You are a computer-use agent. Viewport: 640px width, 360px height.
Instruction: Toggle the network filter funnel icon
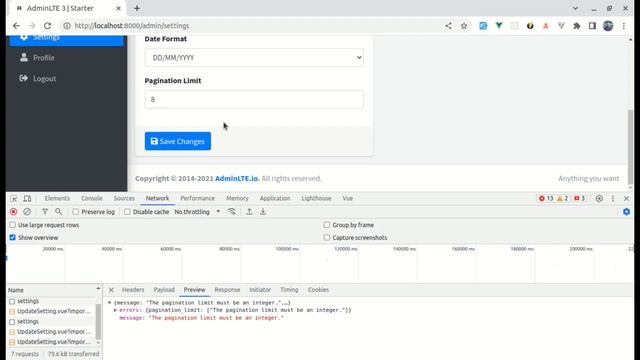click(45, 212)
